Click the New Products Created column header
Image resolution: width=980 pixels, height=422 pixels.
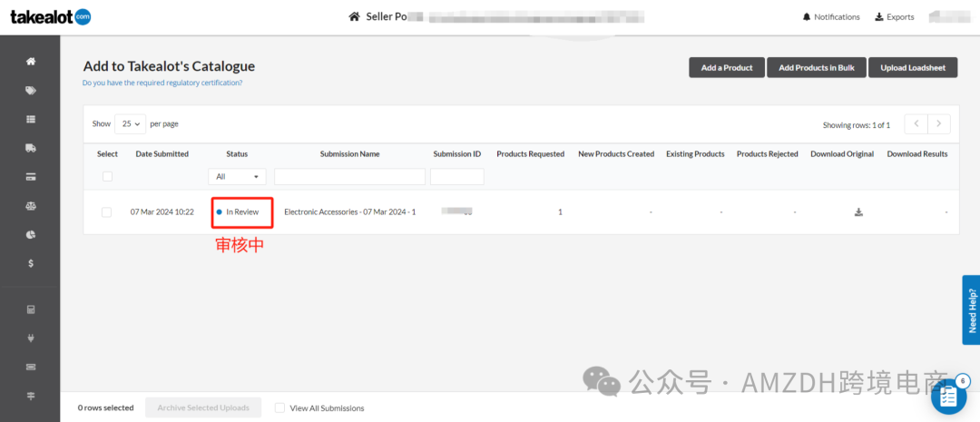615,153
